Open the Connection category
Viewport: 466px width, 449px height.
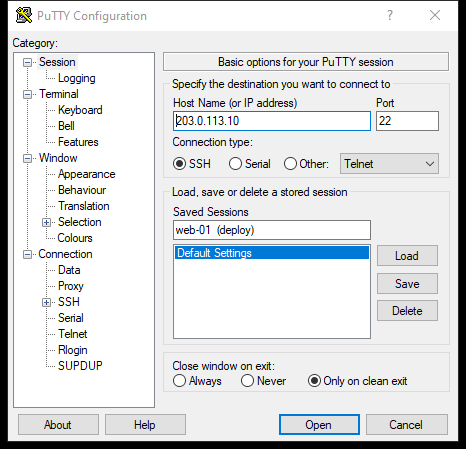(65, 254)
